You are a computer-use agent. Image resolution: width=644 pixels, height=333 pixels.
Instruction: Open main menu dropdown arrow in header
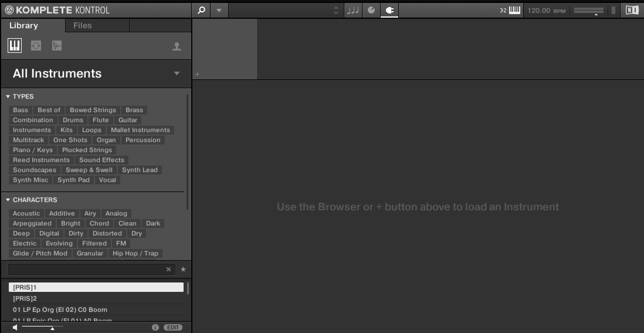tap(219, 10)
